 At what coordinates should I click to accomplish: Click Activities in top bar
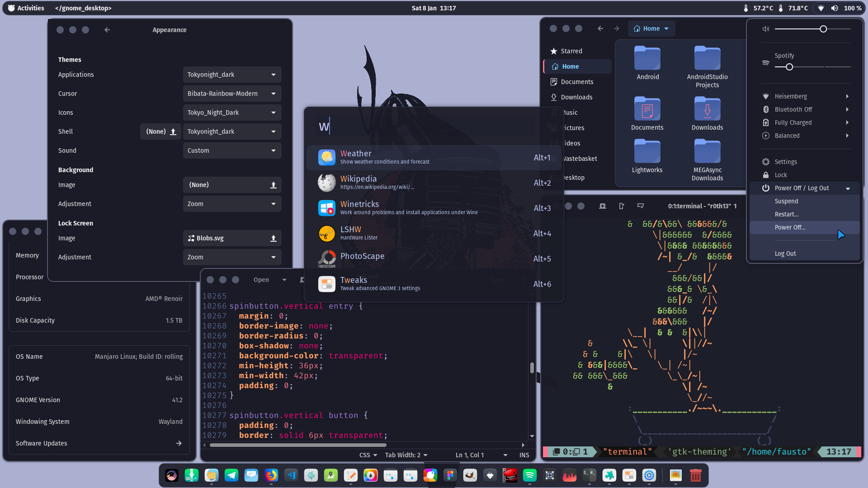pos(26,8)
